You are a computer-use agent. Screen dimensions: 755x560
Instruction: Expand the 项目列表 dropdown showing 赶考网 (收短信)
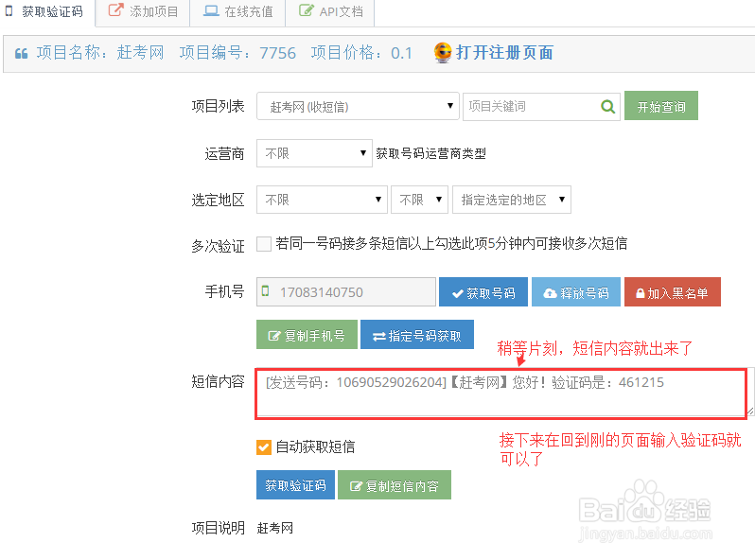(358, 106)
